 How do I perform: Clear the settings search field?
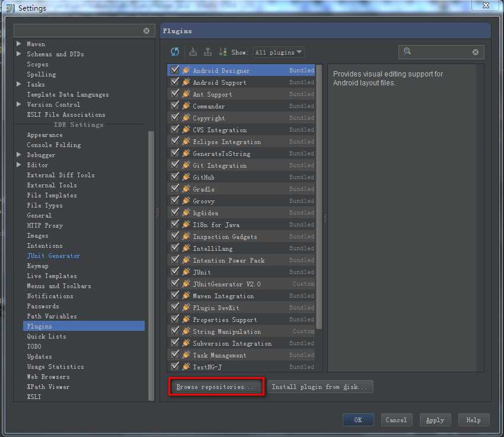point(146,31)
